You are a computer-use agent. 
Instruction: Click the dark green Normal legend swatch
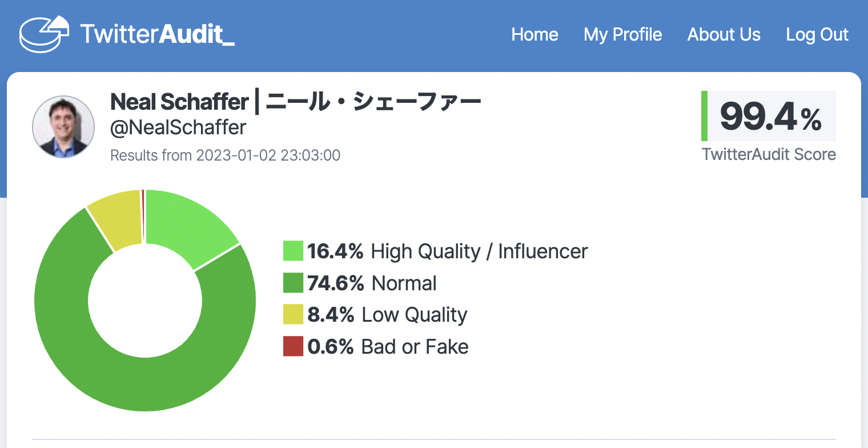[293, 283]
